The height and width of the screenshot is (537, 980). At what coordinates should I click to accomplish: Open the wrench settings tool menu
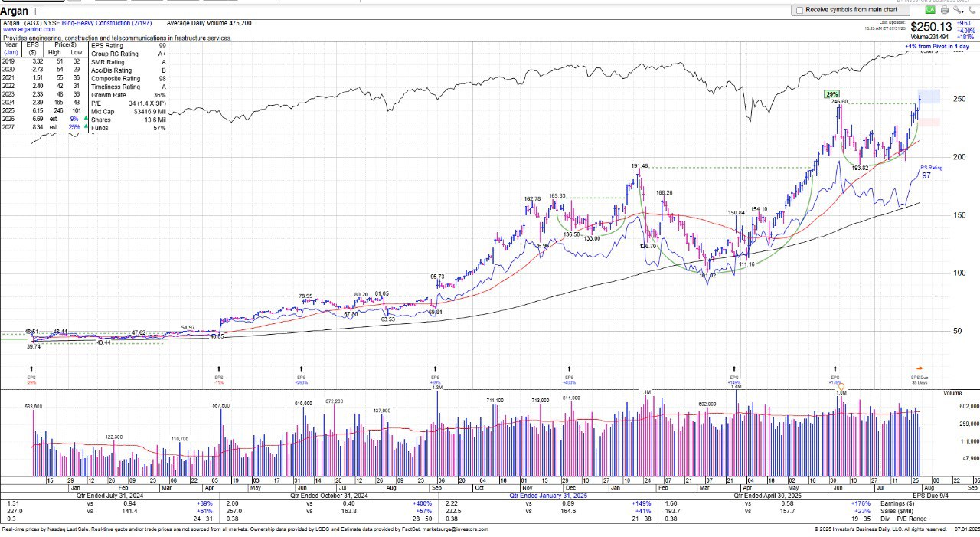point(958,10)
